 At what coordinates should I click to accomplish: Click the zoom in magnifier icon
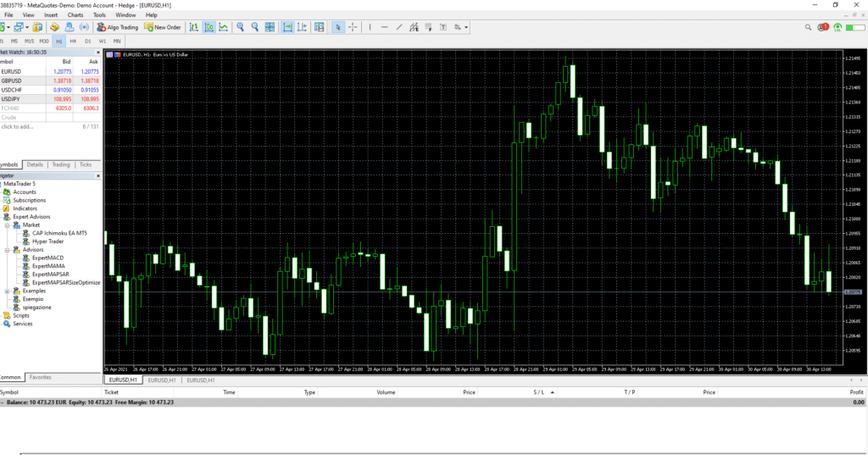[240, 27]
